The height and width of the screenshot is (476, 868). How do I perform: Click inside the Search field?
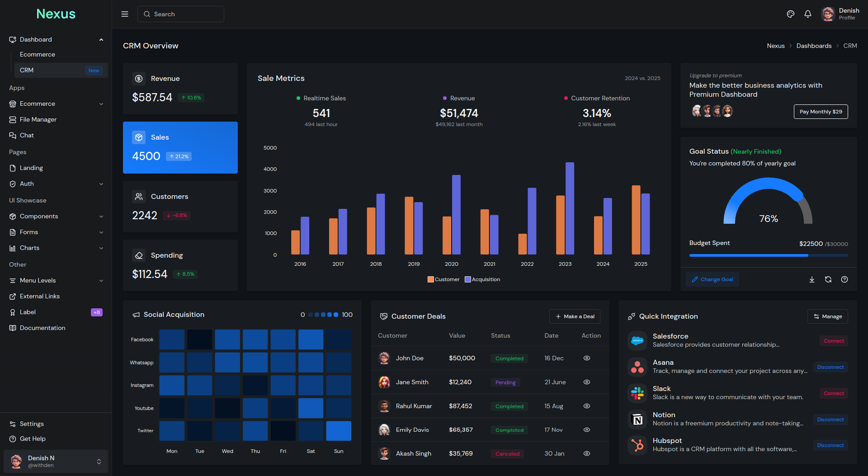coord(181,14)
